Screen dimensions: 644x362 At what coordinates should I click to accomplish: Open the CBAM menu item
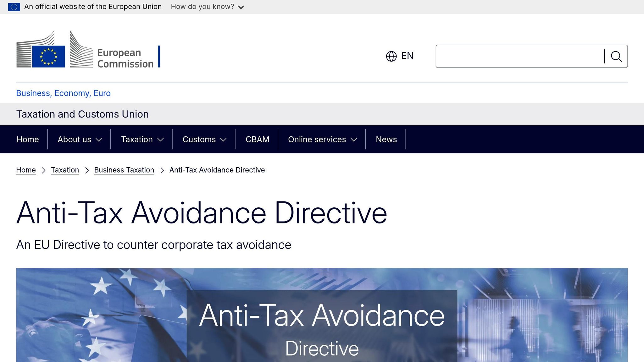(x=257, y=139)
